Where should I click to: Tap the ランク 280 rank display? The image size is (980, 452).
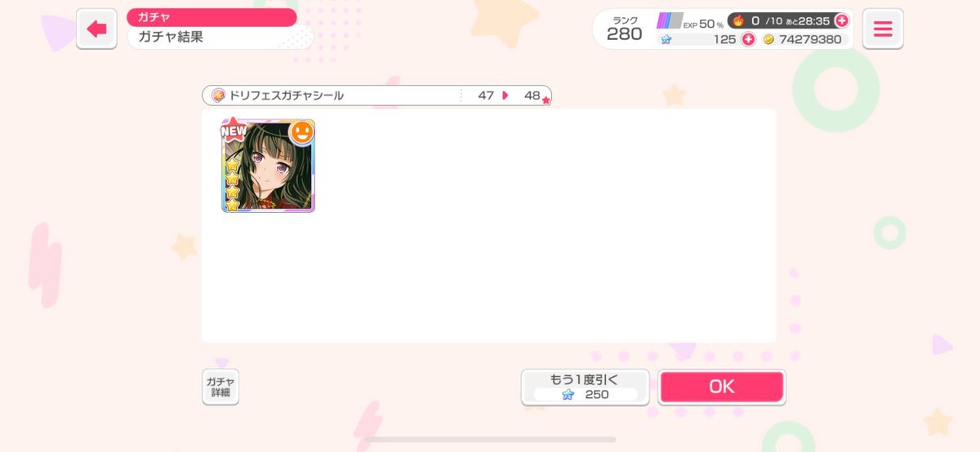click(x=624, y=29)
